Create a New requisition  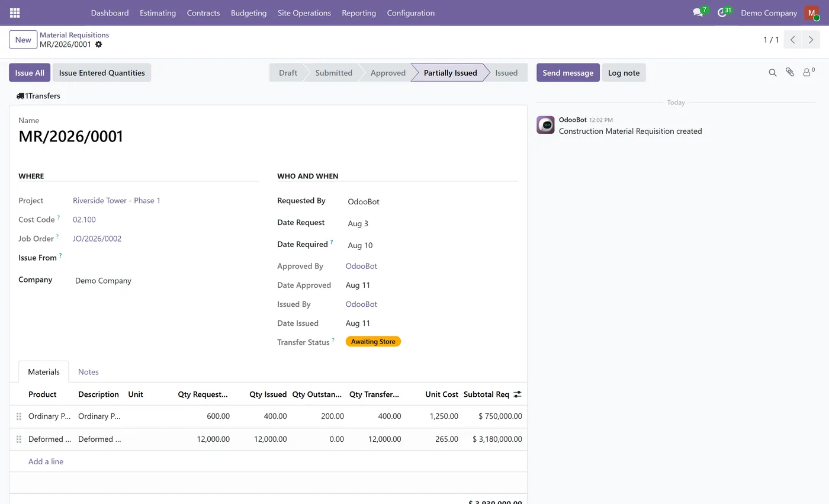[x=23, y=40]
